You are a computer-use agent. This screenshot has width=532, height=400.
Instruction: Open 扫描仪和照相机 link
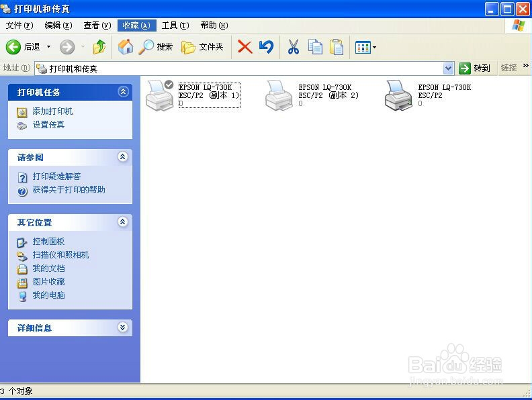click(x=60, y=255)
